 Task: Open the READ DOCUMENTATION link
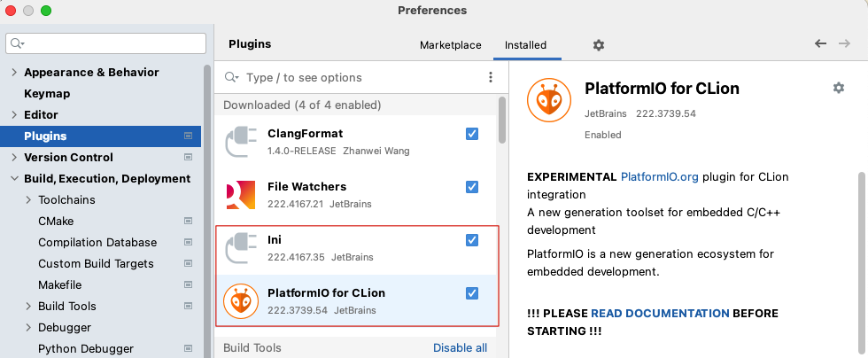pos(660,314)
